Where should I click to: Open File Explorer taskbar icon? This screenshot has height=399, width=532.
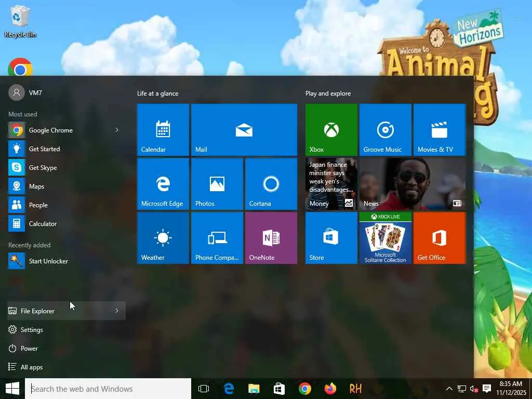[254, 389]
